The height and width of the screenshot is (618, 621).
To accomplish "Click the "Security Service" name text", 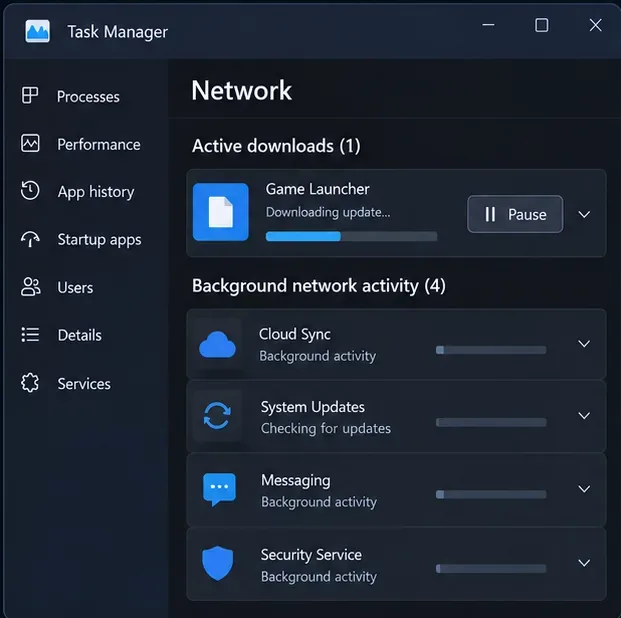I will pyautogui.click(x=311, y=555).
